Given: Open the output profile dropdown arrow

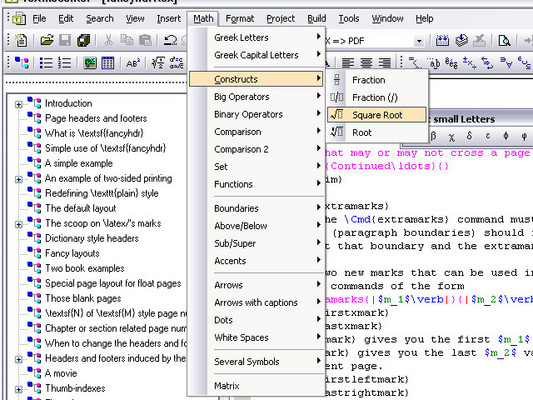Looking at the screenshot, I should pyautogui.click(x=419, y=41).
